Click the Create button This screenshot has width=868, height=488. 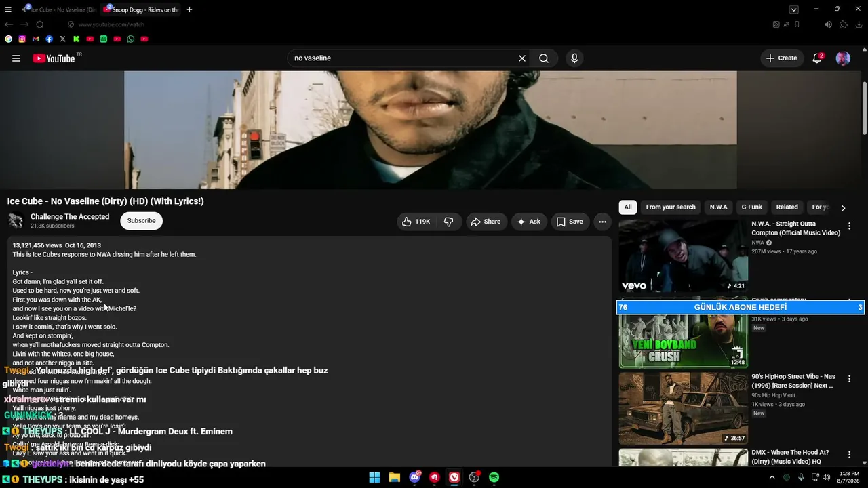(781, 58)
